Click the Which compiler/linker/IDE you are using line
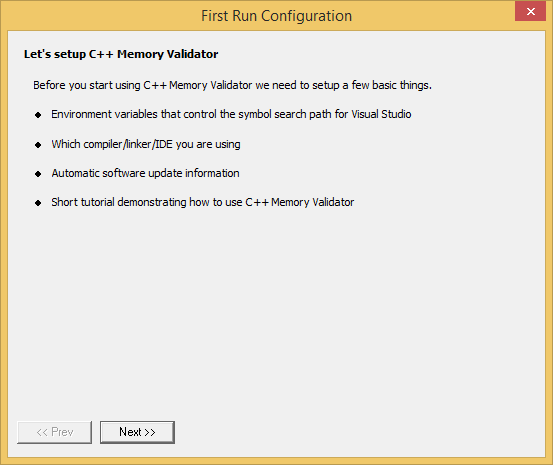Viewport: 553px width, 465px height. tap(146, 144)
